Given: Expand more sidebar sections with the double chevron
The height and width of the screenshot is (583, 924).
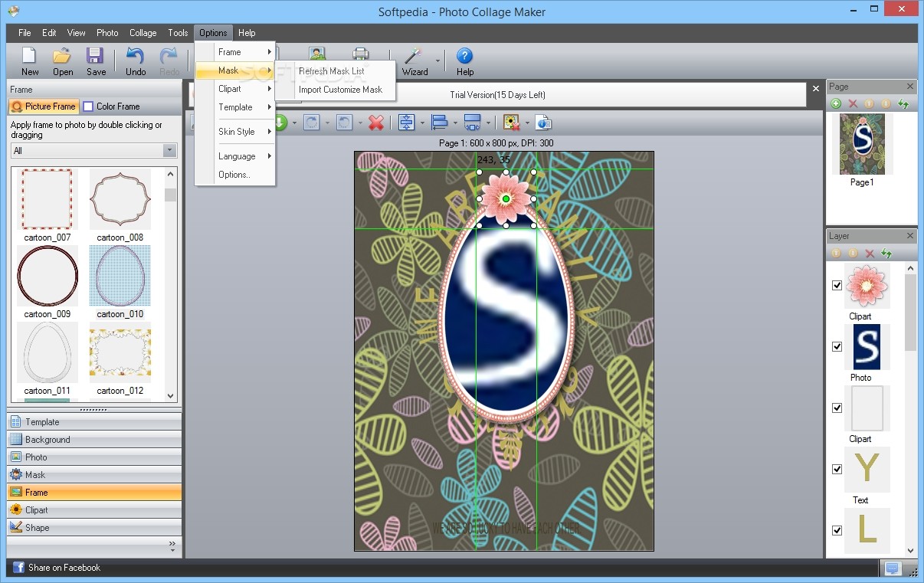Looking at the screenshot, I should 172,545.
